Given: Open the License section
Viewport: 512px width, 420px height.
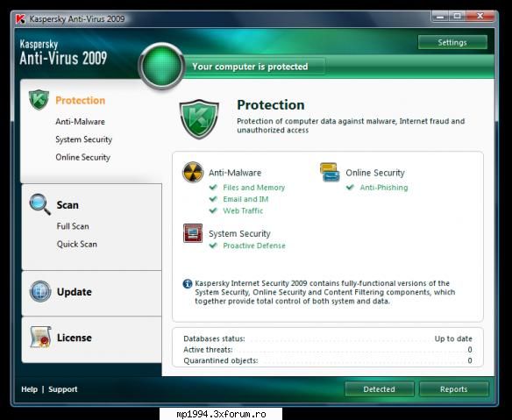Looking at the screenshot, I should coord(75,338).
